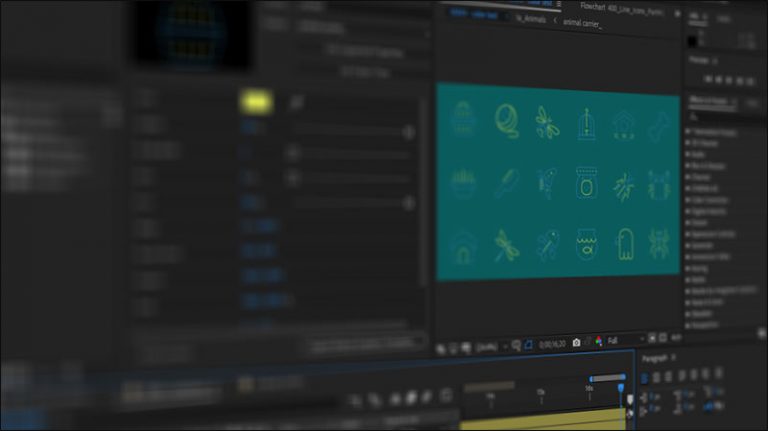Take a snapshot with the camera icon
Viewport: 768px width, 431px height.
[x=576, y=343]
